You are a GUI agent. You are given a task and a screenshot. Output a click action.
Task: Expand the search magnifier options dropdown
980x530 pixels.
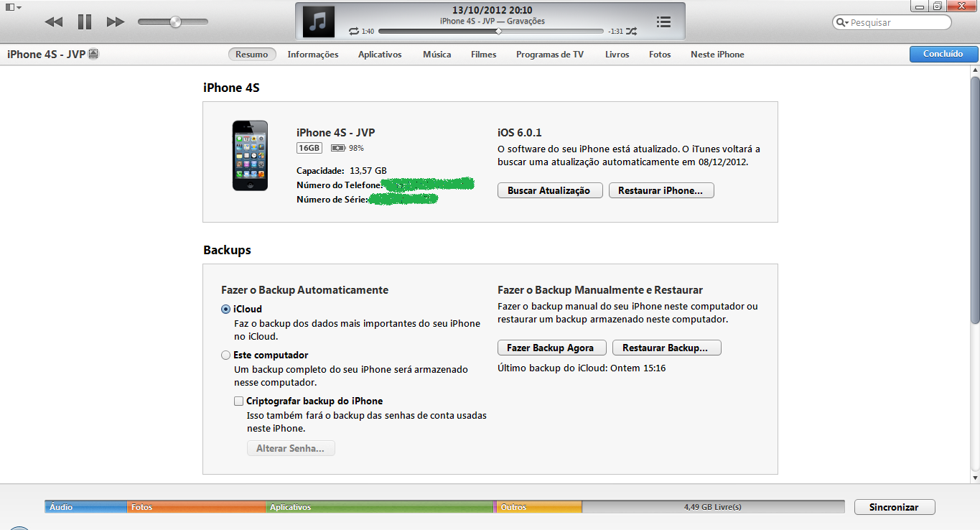[842, 23]
